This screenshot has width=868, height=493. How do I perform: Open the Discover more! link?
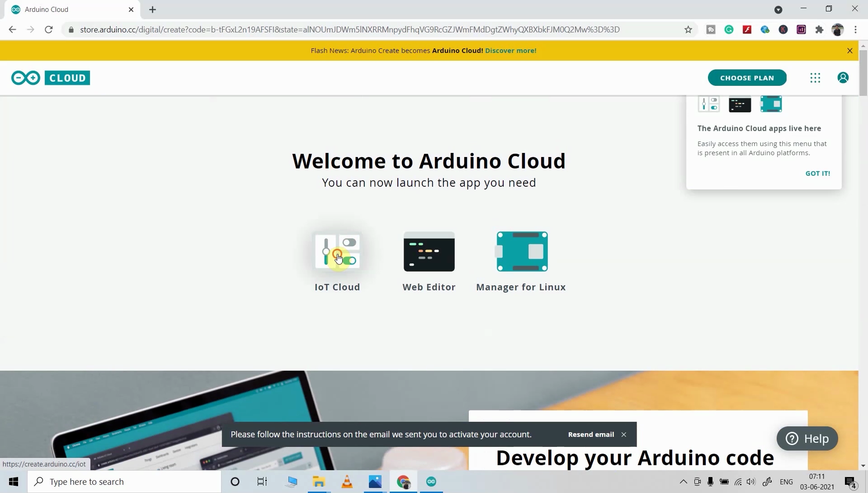click(x=510, y=50)
